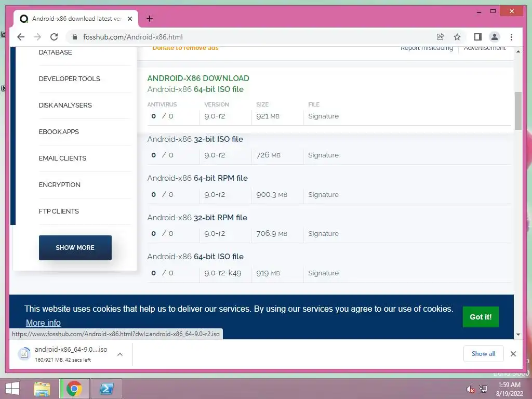Click the scrollbar up arrow
This screenshot has width=532, height=399.
(x=518, y=51)
